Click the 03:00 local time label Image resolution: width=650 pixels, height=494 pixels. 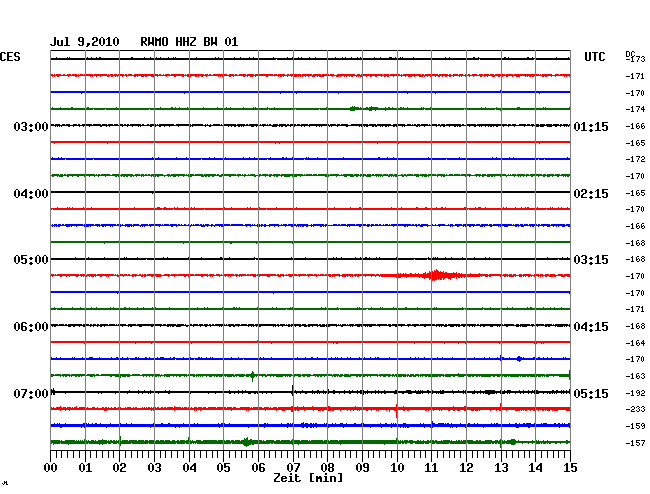click(x=31, y=126)
